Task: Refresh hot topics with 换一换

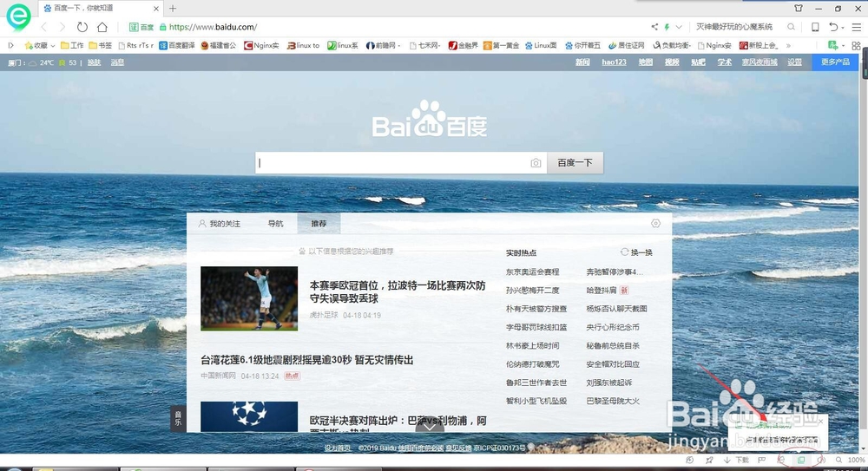Action: pos(636,252)
